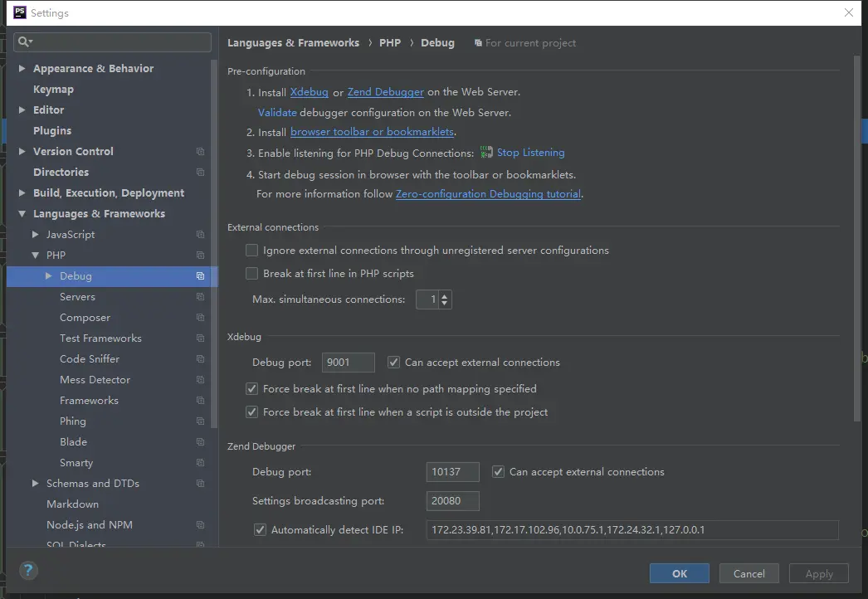Click Stop Listening link
Viewport: 868px width, 599px height.
(x=530, y=153)
